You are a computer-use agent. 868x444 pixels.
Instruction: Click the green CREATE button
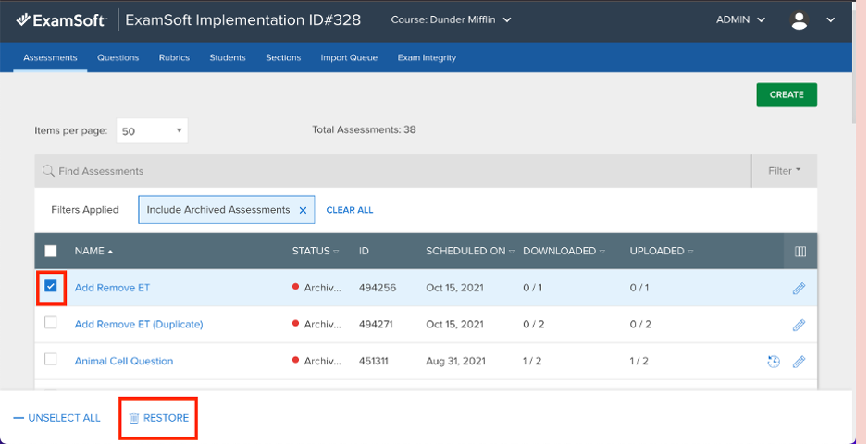coord(787,94)
